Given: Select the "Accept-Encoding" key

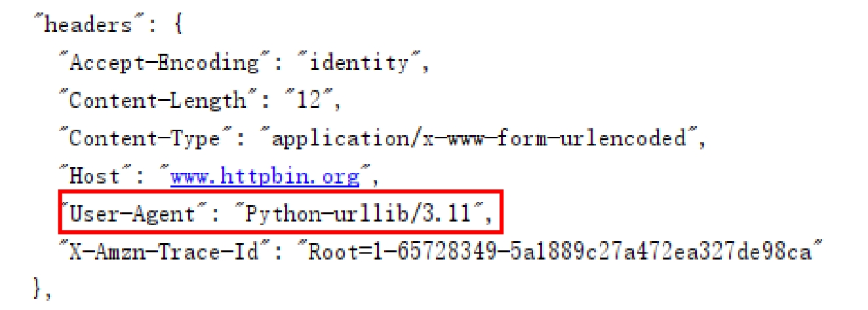Looking at the screenshot, I should tap(165, 63).
